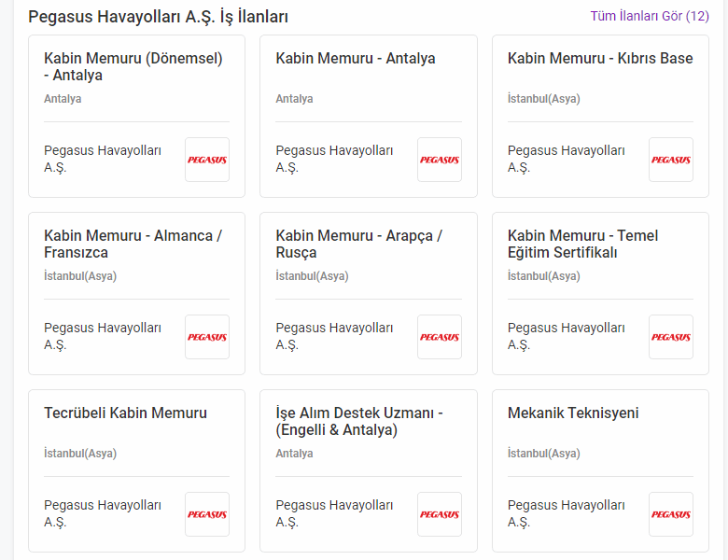
Task: Open Kabin Memuru - Almanca / Fransızca posting
Action: (x=133, y=244)
